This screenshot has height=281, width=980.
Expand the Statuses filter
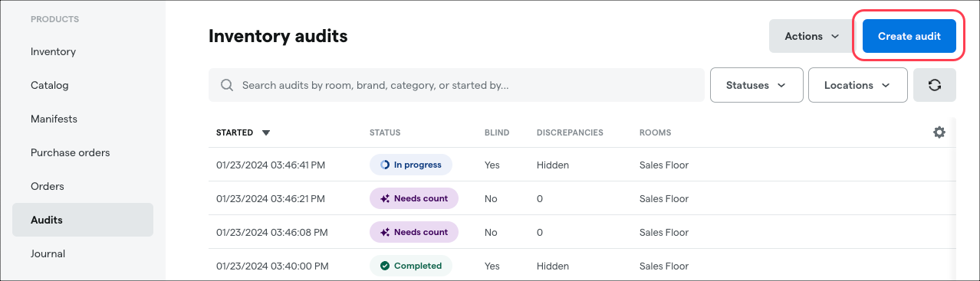757,85
